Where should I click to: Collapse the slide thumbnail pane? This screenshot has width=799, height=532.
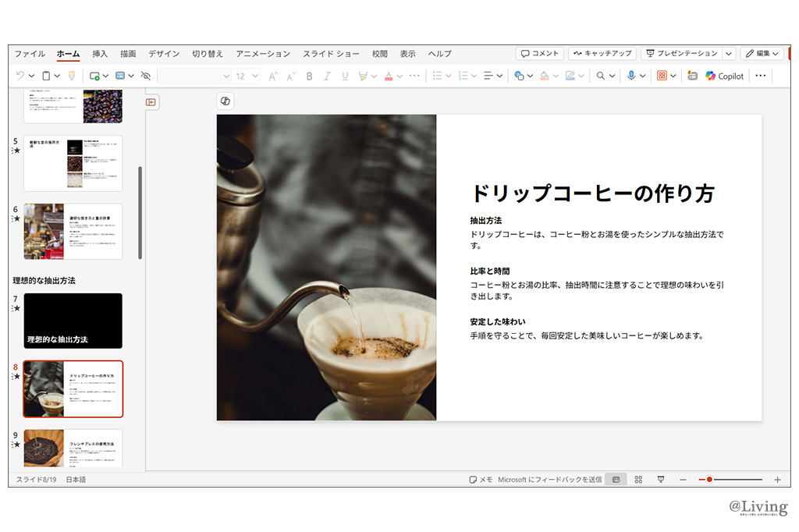click(x=151, y=102)
